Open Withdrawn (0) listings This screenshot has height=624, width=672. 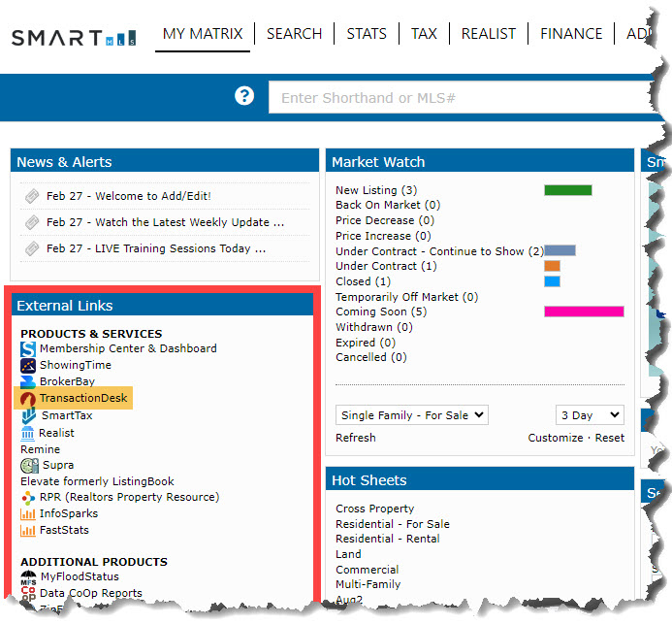(x=374, y=328)
